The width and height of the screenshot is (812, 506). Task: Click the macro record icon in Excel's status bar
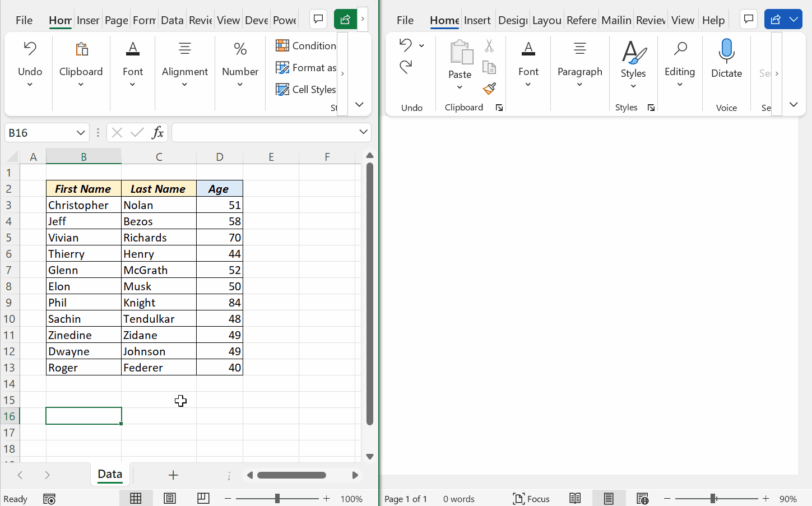tap(49, 498)
